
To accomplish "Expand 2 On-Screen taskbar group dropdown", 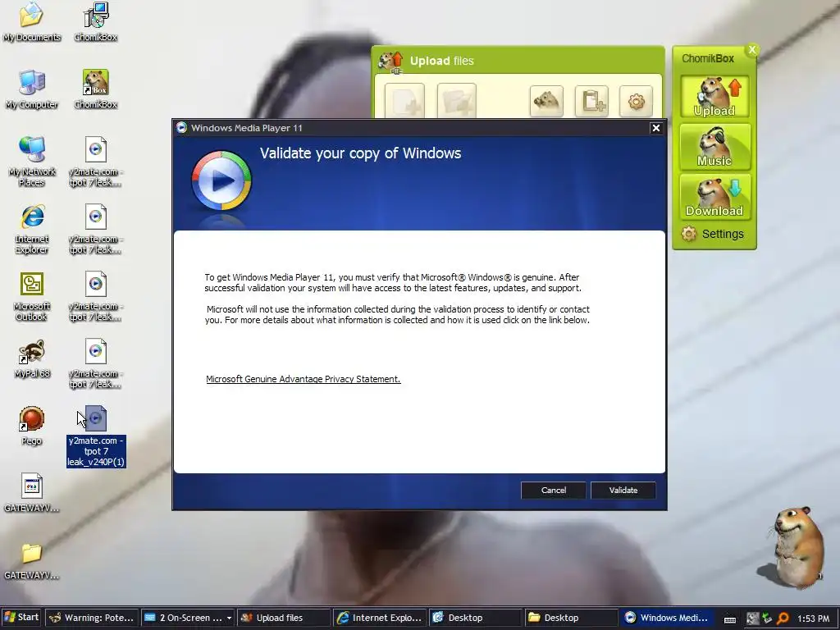I will tap(230, 618).
